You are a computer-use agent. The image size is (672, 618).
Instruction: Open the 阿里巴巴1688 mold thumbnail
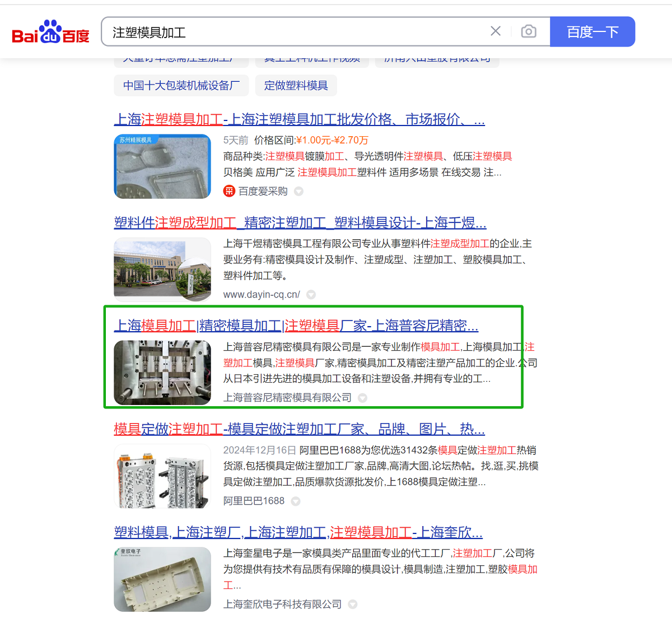tap(162, 476)
